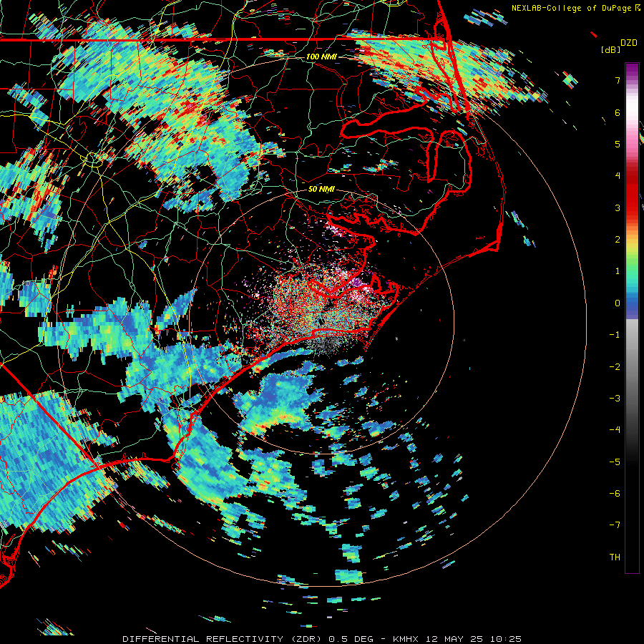Click the 5 value on color scale
The image size is (644, 644).
[x=618, y=144]
